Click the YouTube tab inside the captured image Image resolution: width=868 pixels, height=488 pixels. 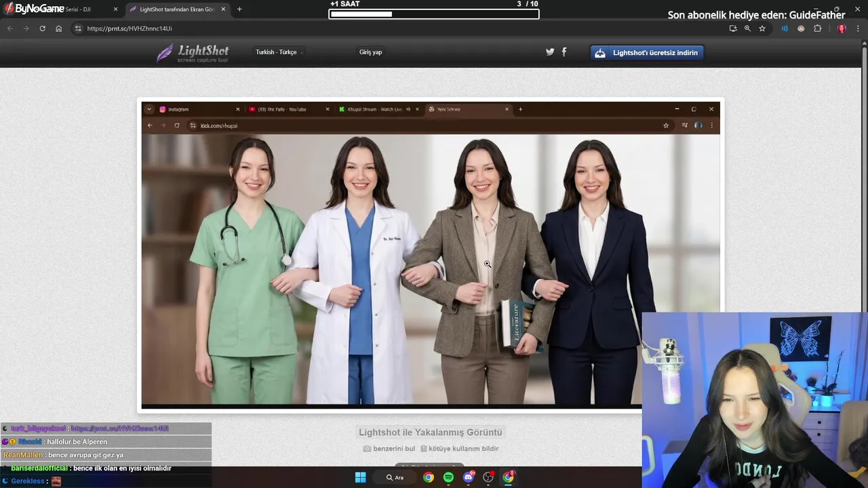[288, 109]
